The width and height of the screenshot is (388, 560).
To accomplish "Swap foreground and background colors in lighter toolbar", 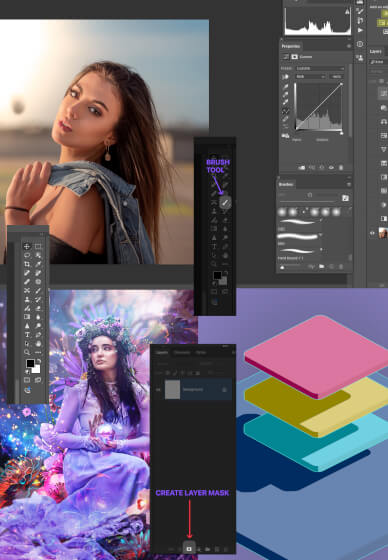I will click(38, 361).
